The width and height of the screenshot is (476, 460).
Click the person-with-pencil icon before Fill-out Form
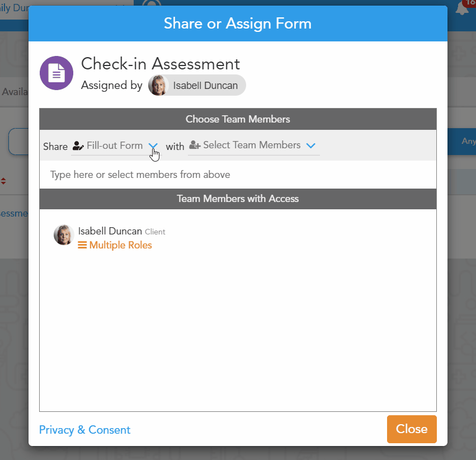tap(78, 146)
